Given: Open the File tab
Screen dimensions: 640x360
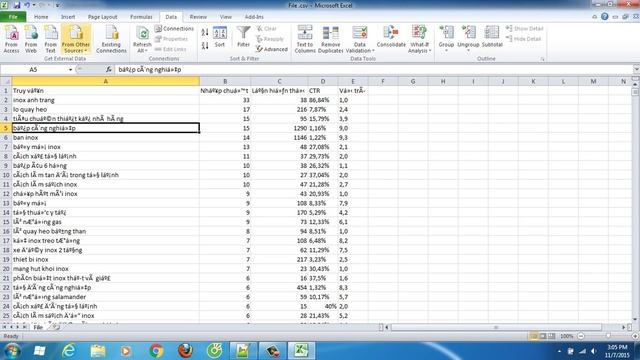Looking at the screenshot, I should click(13, 17).
